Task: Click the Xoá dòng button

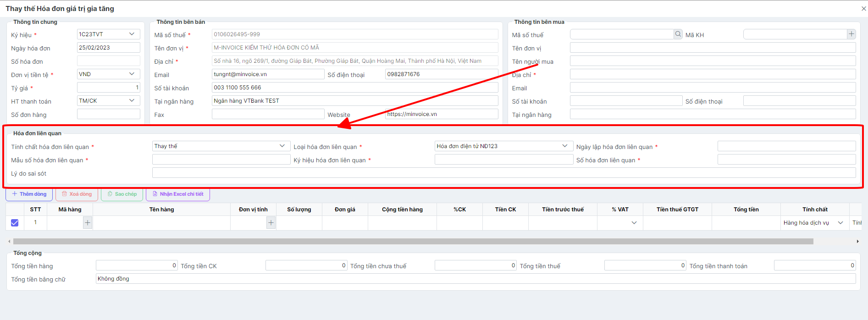Action: point(77,194)
